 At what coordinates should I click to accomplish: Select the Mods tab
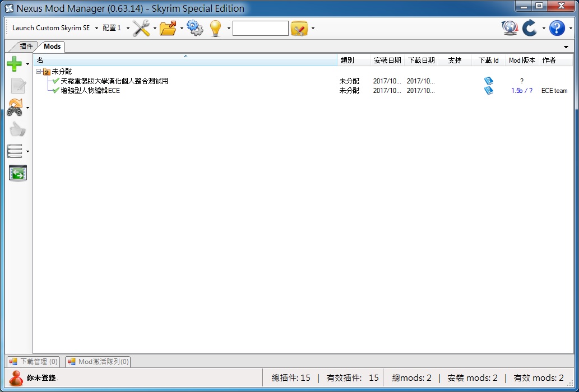pyautogui.click(x=52, y=46)
